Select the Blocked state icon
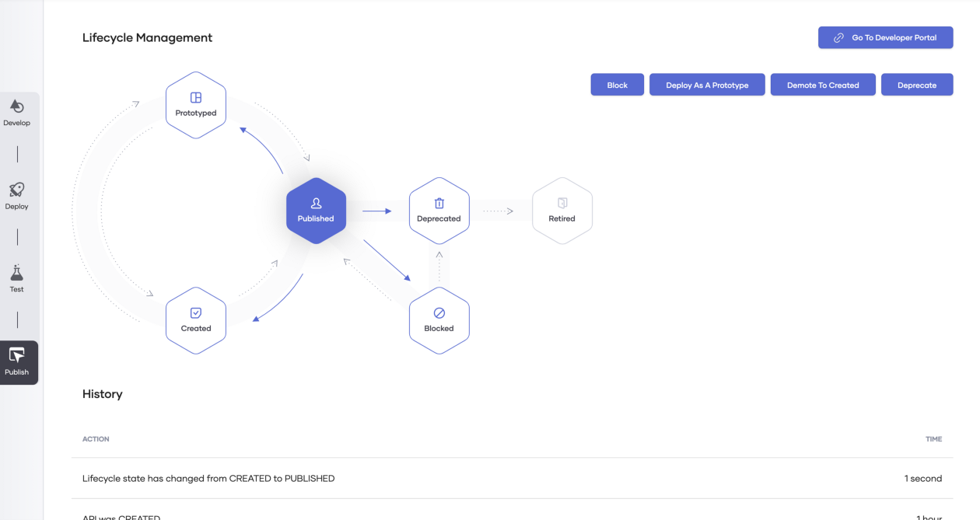The height and width of the screenshot is (520, 980). 439,319
